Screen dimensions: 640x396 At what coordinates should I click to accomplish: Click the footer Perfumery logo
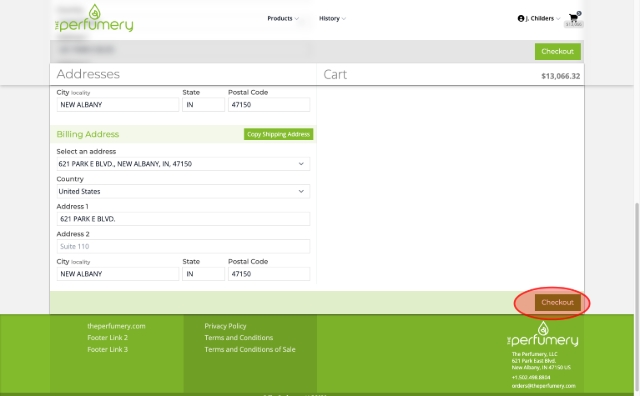click(x=542, y=334)
